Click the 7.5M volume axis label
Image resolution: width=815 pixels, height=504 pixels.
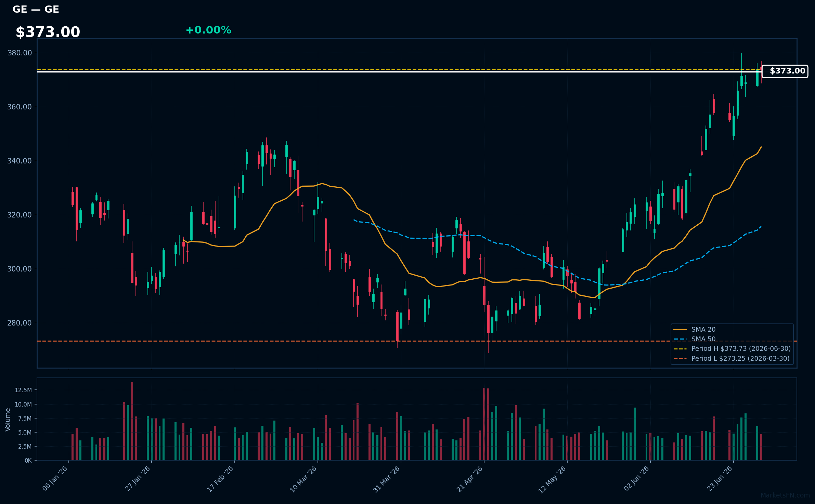[25, 419]
